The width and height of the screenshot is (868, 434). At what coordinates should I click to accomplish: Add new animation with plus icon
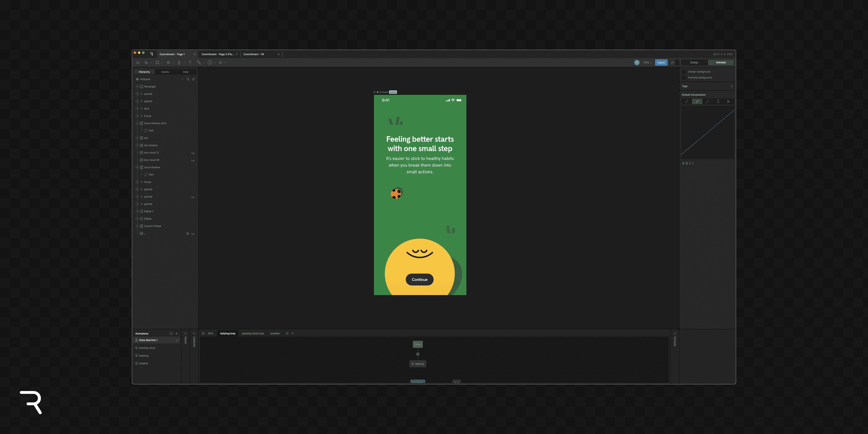pyautogui.click(x=176, y=334)
